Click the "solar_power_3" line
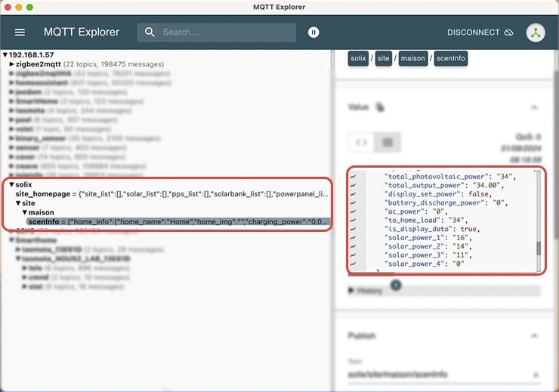 [x=428, y=255]
